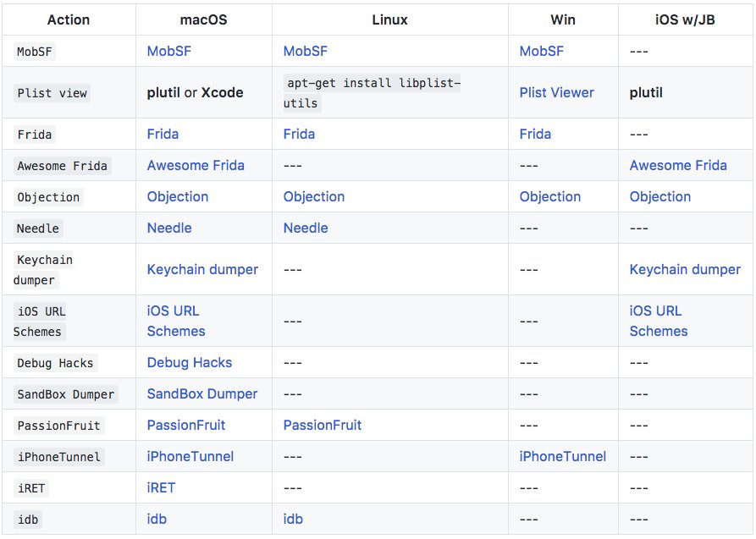This screenshot has width=756, height=539.
Task: Click the Objection link under iOS w/JB
Action: click(x=660, y=196)
